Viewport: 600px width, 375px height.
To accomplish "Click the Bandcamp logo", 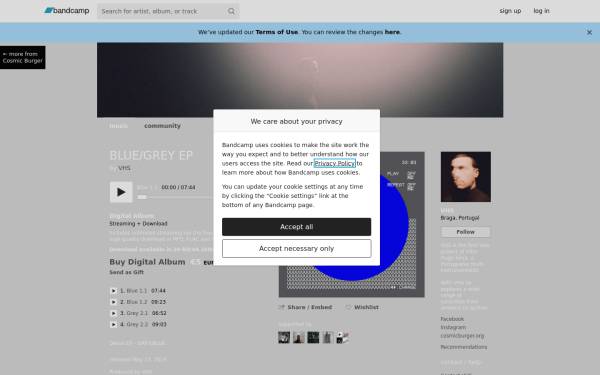I will 67,11.
